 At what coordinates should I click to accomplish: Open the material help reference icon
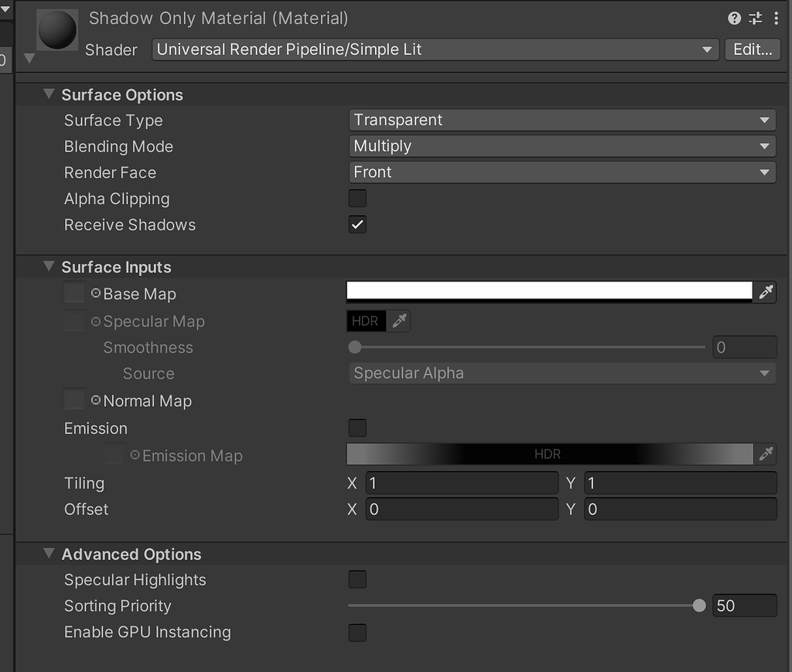click(x=735, y=19)
